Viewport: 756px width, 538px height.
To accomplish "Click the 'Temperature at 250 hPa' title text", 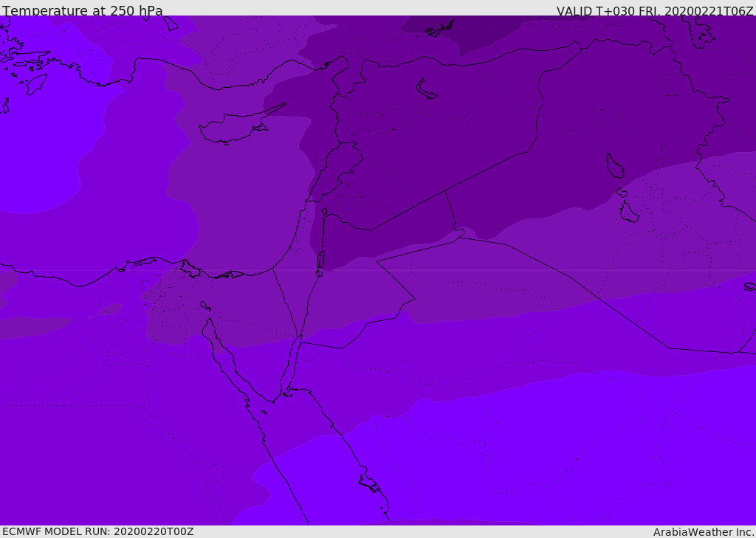I will pos(83,10).
